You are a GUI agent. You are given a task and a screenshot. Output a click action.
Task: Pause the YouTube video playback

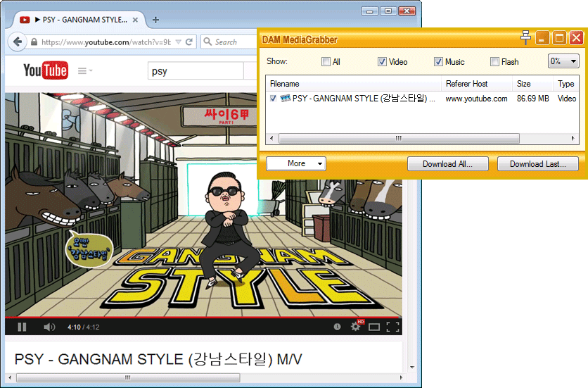click(22, 327)
